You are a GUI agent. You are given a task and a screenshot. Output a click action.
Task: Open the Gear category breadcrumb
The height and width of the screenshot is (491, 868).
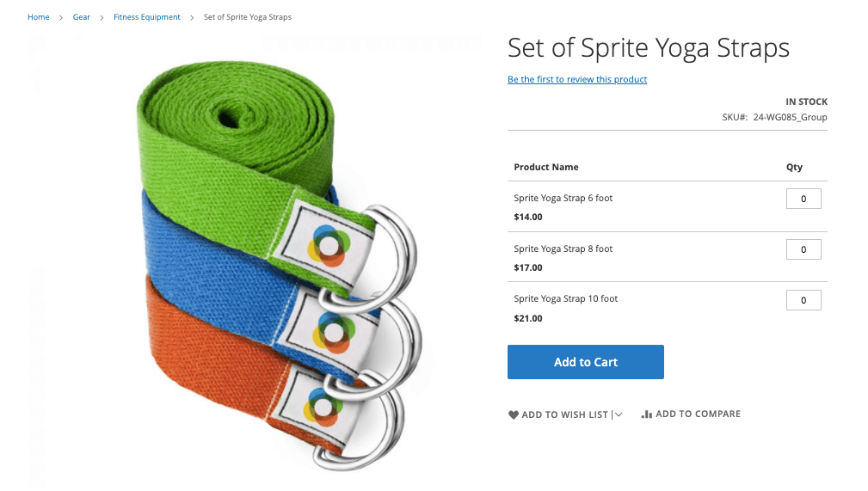[x=82, y=17]
